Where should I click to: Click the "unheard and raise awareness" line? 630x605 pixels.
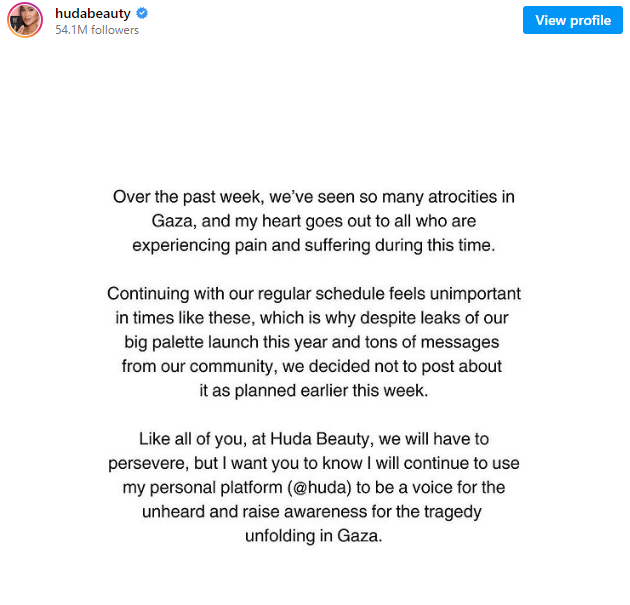tap(314, 512)
